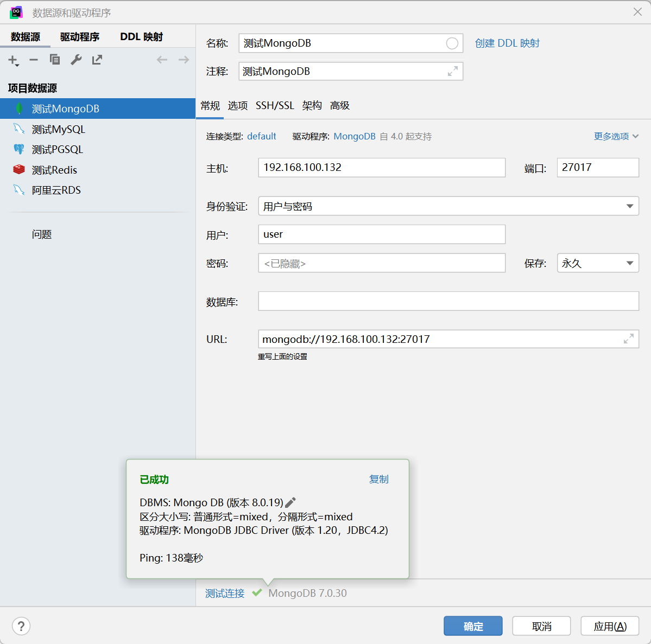This screenshot has height=644, width=651.
Task: Select 测试MySQL data source
Action: click(x=98, y=129)
